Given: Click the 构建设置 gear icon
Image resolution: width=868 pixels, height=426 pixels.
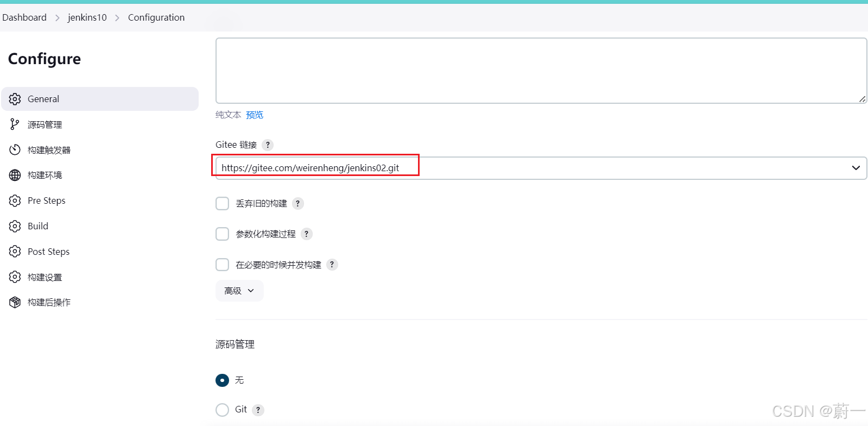Looking at the screenshot, I should (15, 277).
